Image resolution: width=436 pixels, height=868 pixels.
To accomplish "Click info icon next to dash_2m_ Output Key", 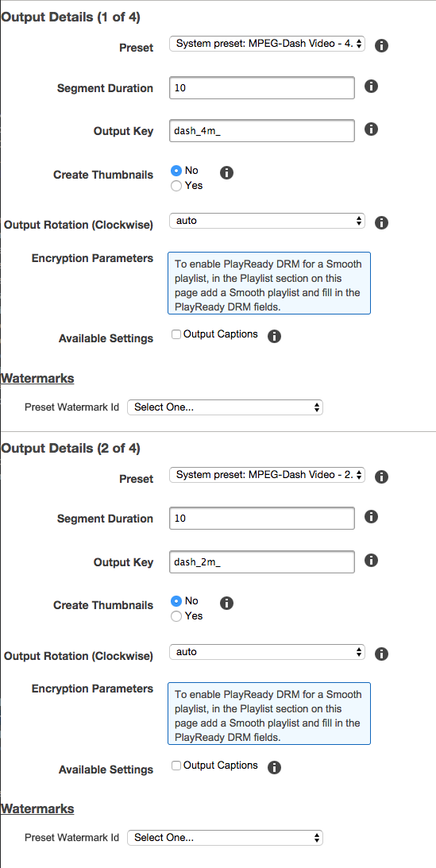I will (371, 560).
